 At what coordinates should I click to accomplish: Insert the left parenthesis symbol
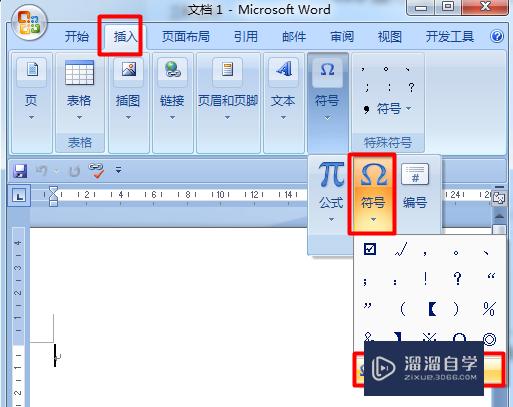coord(402,309)
